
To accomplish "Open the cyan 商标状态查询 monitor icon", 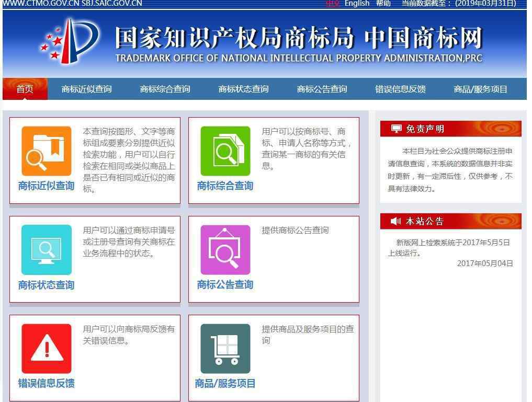I will [47, 250].
